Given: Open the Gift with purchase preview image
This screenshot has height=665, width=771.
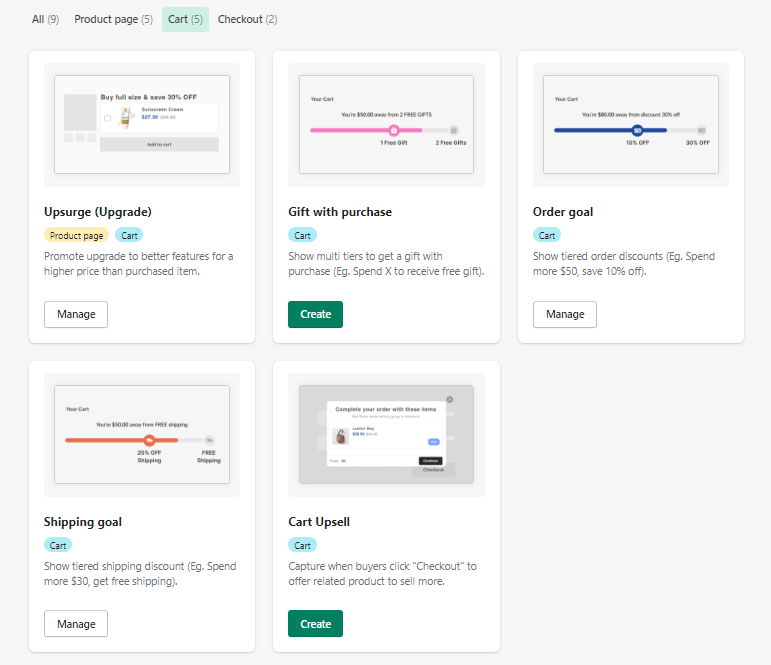Looking at the screenshot, I should point(386,124).
